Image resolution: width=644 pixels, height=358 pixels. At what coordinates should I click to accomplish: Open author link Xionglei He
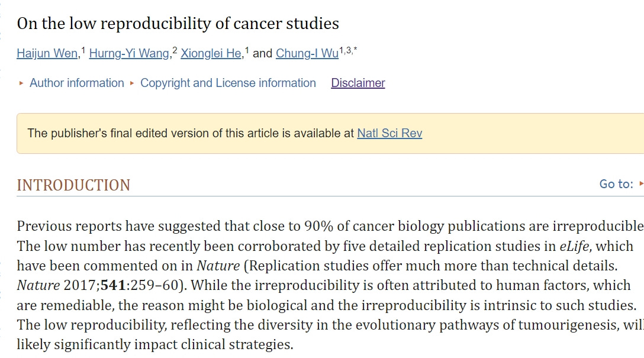[x=211, y=53]
